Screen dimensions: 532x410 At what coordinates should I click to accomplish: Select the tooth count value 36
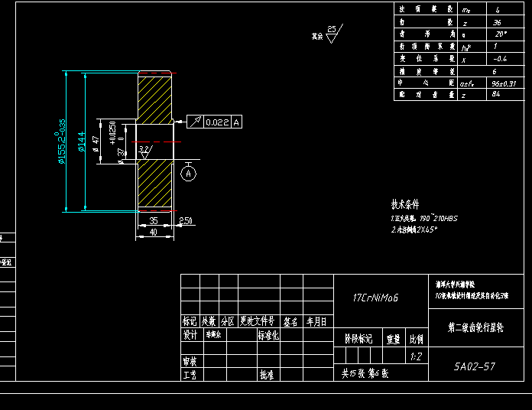497,22
